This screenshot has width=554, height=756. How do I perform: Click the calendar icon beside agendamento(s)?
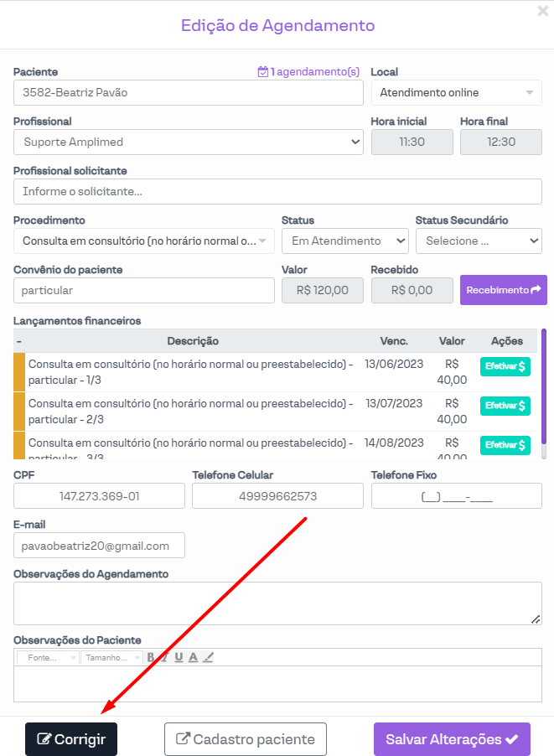tap(262, 72)
